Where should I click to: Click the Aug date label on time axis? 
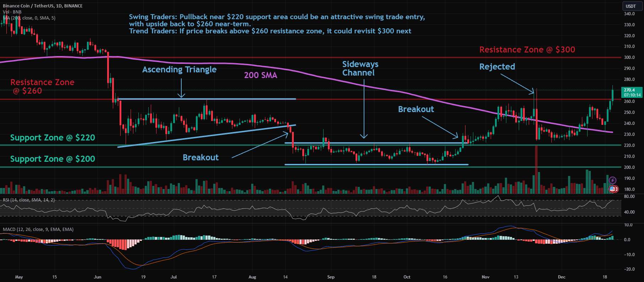tap(252, 277)
